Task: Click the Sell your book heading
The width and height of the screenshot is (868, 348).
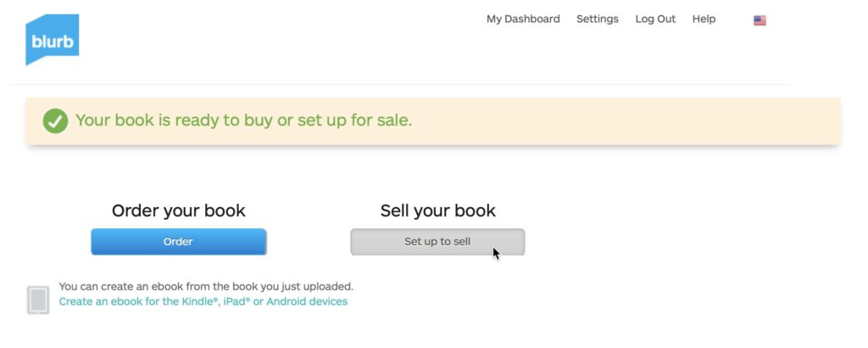Action: click(438, 210)
